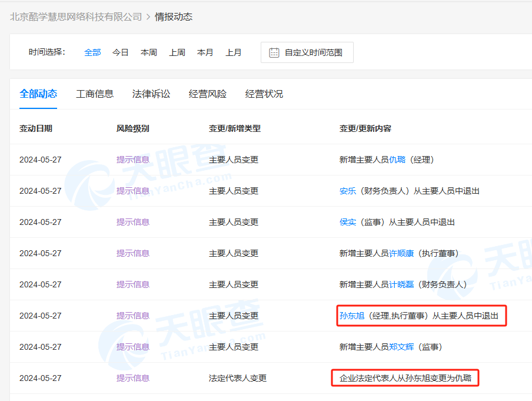Filter by 本周
Image resolution: width=532 pixels, height=401 pixels.
pos(149,52)
